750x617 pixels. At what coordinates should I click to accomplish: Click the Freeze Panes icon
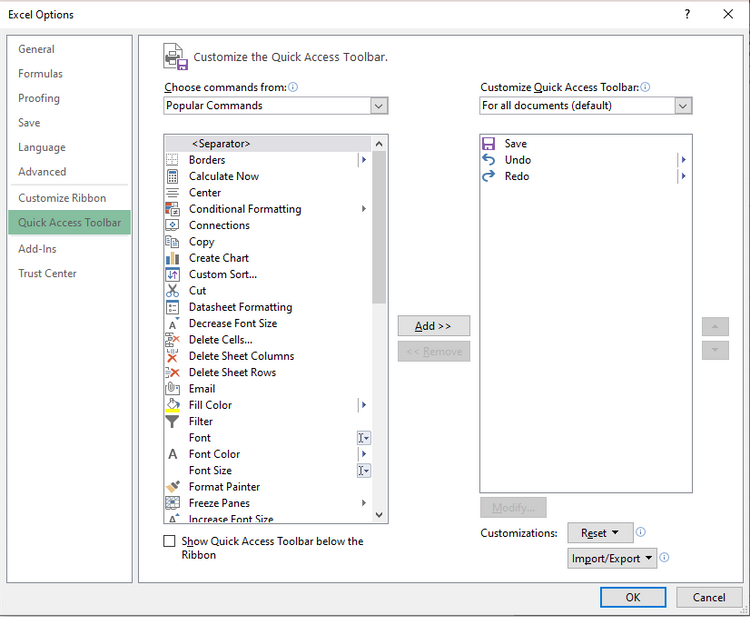click(172, 503)
